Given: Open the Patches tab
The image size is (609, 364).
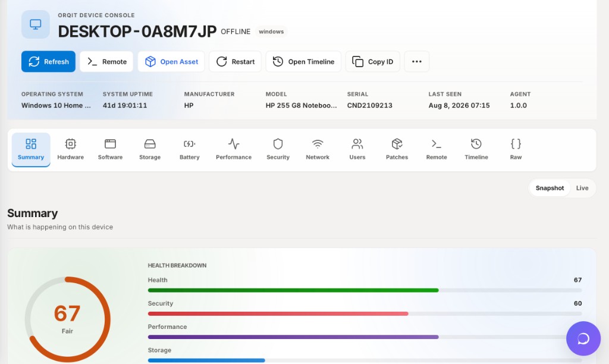Looking at the screenshot, I should click(397, 149).
